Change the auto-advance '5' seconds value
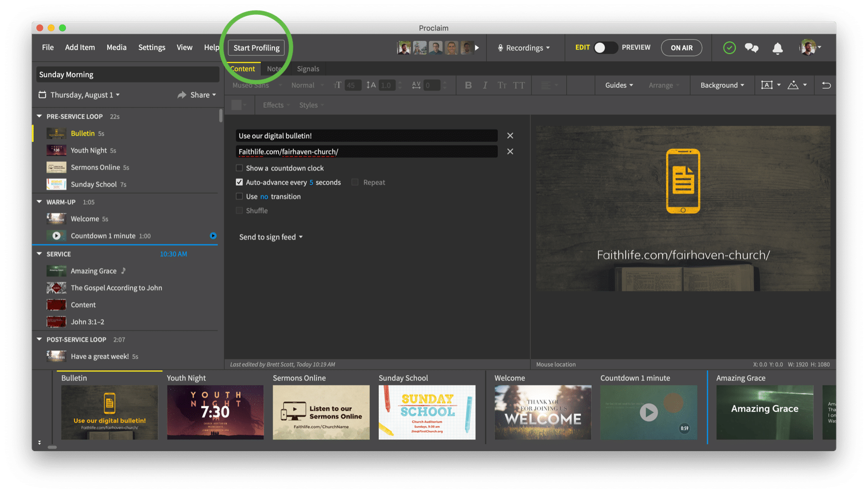Screen dimensions: 868x493 pos(311,182)
